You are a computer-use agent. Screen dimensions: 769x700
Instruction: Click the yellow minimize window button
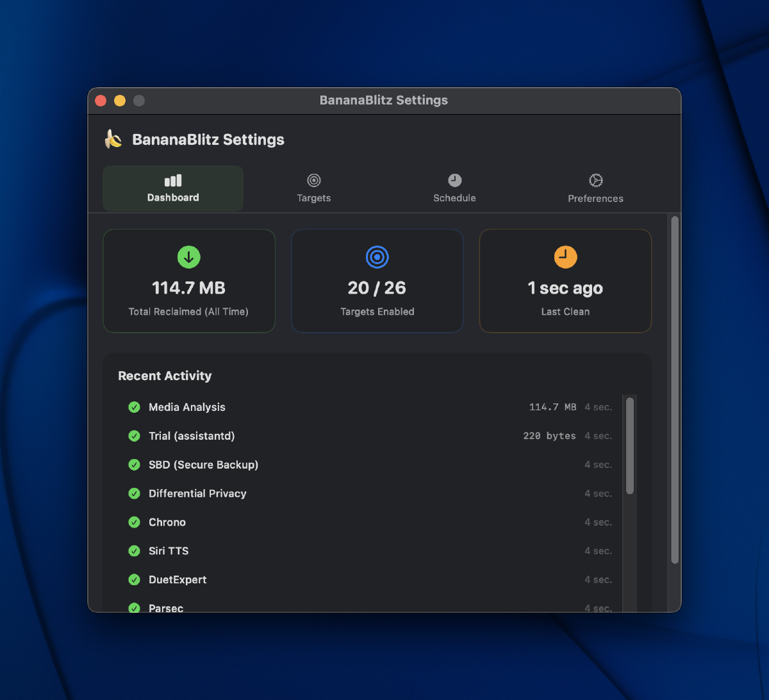(x=120, y=101)
